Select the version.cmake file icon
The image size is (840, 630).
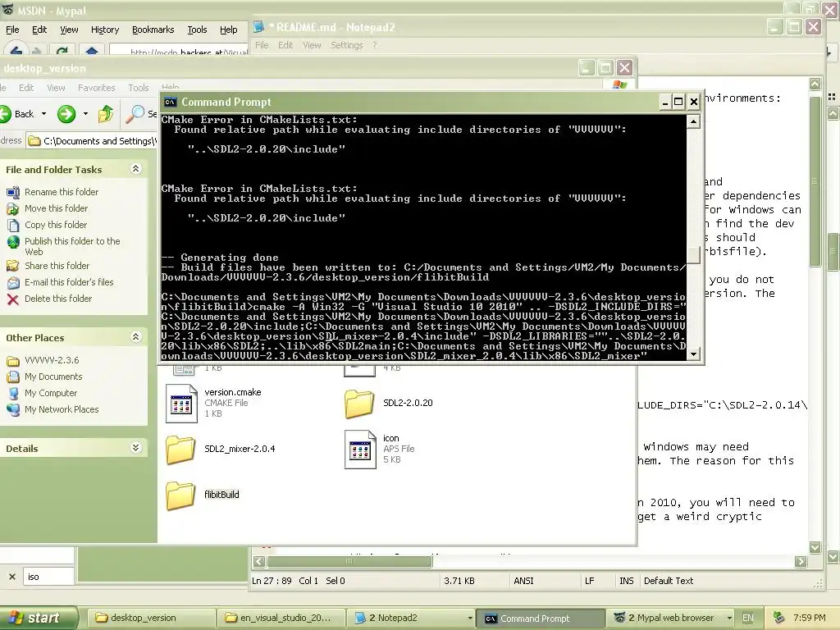pos(181,404)
